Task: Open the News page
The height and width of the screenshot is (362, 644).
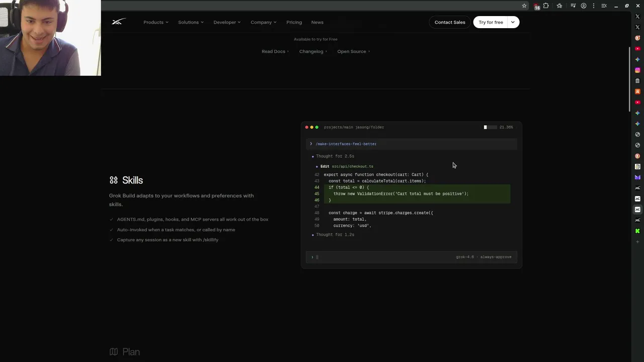Action: (317, 22)
